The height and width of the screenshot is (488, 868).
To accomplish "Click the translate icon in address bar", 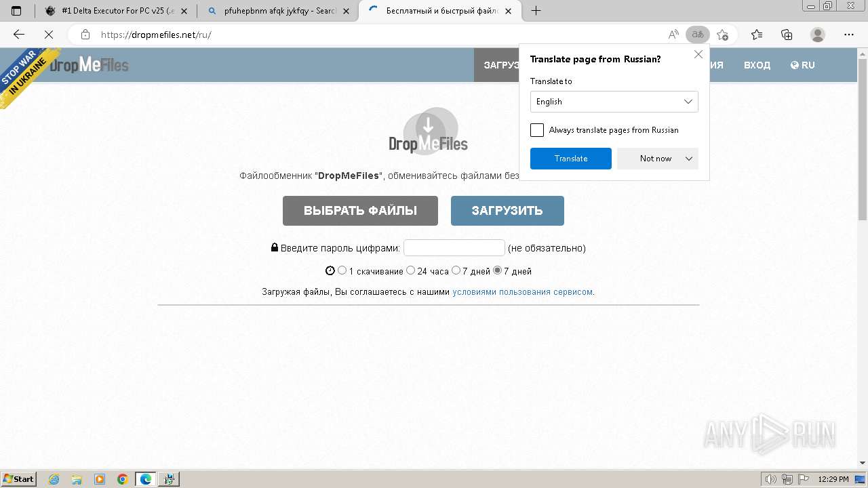I will [698, 35].
